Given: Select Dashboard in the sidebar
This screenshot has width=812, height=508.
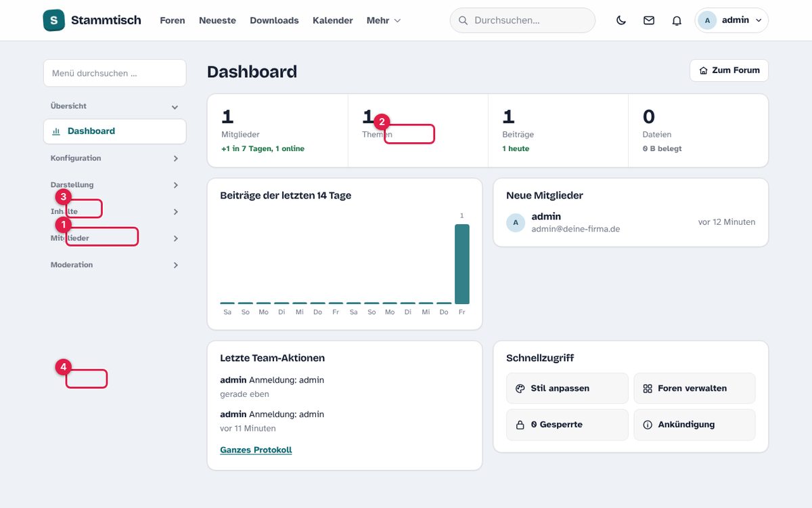Looking at the screenshot, I should 115,131.
